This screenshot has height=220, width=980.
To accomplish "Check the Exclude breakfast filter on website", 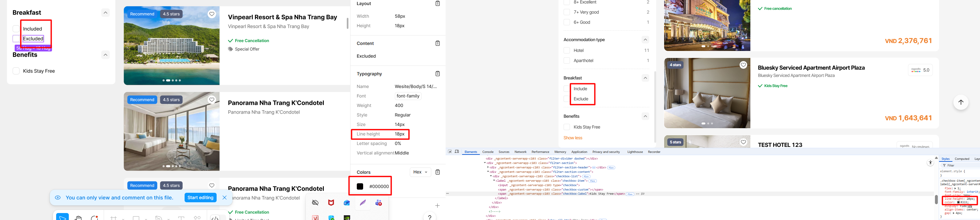I will [566, 99].
